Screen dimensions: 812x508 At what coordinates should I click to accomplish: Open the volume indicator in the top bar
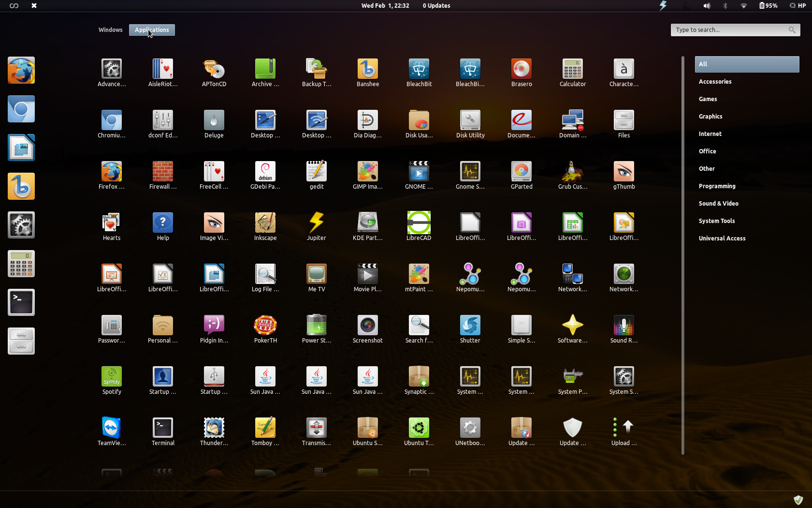707,6
